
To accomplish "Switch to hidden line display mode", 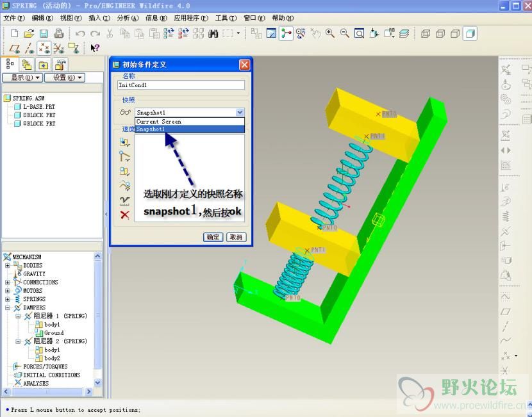I will pos(440,33).
